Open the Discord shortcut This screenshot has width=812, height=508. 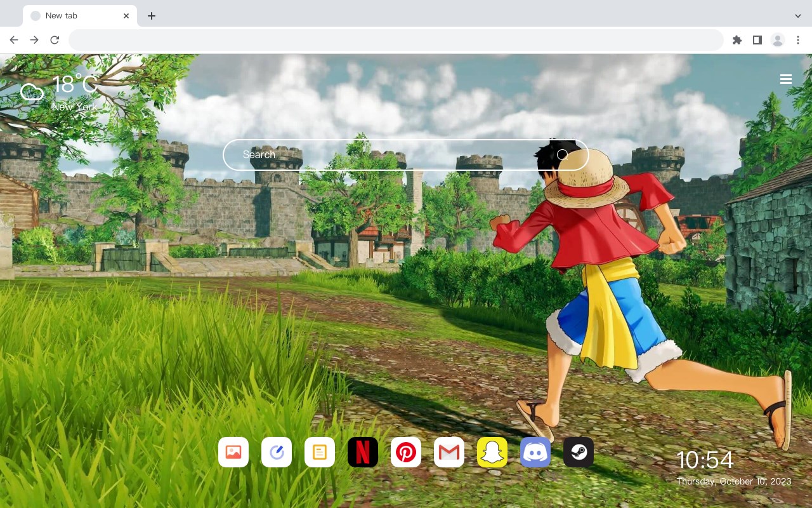[x=535, y=452]
